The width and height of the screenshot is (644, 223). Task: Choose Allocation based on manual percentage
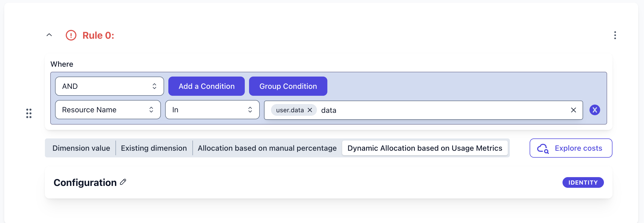coord(267,148)
